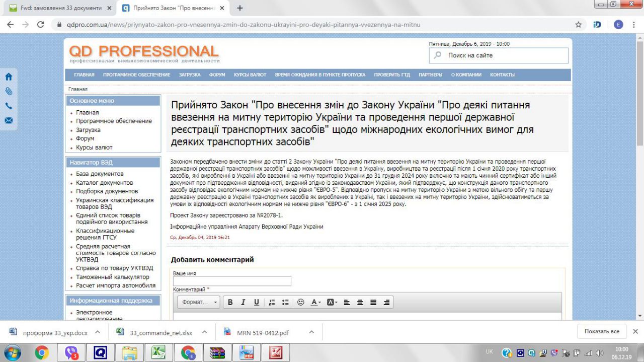Image resolution: width=644 pixels, height=362 pixels.
Task: Justify the comment text
Action: click(373, 302)
